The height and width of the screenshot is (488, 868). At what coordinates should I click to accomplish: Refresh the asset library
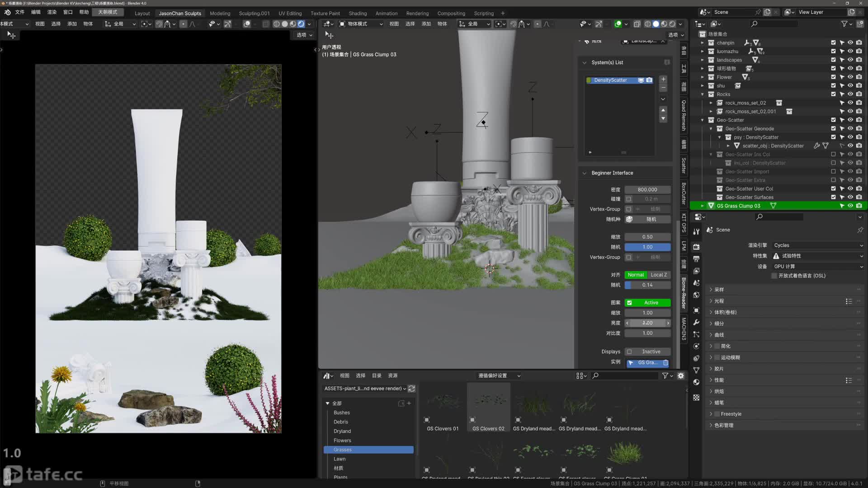pos(411,389)
